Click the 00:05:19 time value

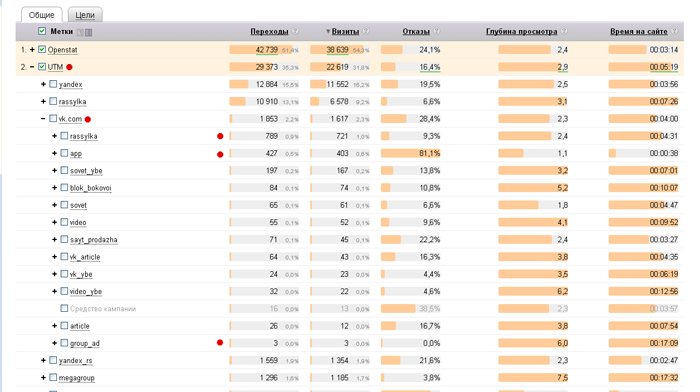coord(664,67)
